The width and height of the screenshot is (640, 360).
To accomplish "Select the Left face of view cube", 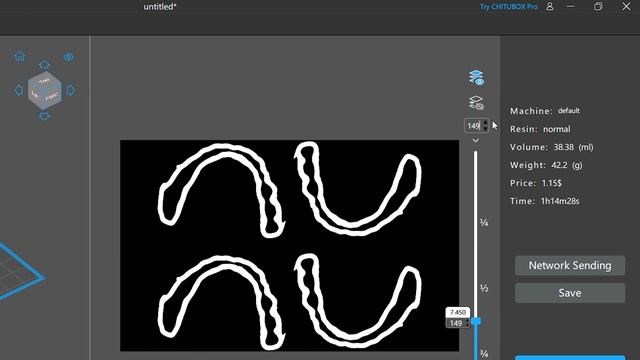I will click(35, 95).
